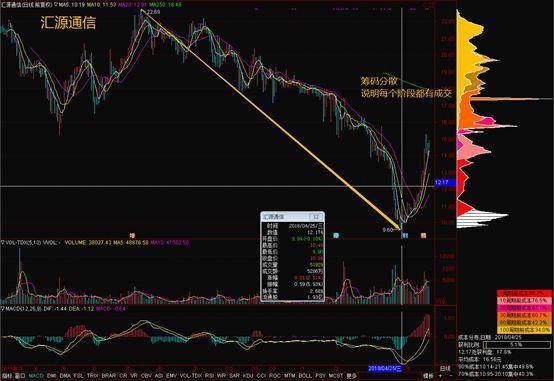Click the 窗口 button in bottom bar

20,376
